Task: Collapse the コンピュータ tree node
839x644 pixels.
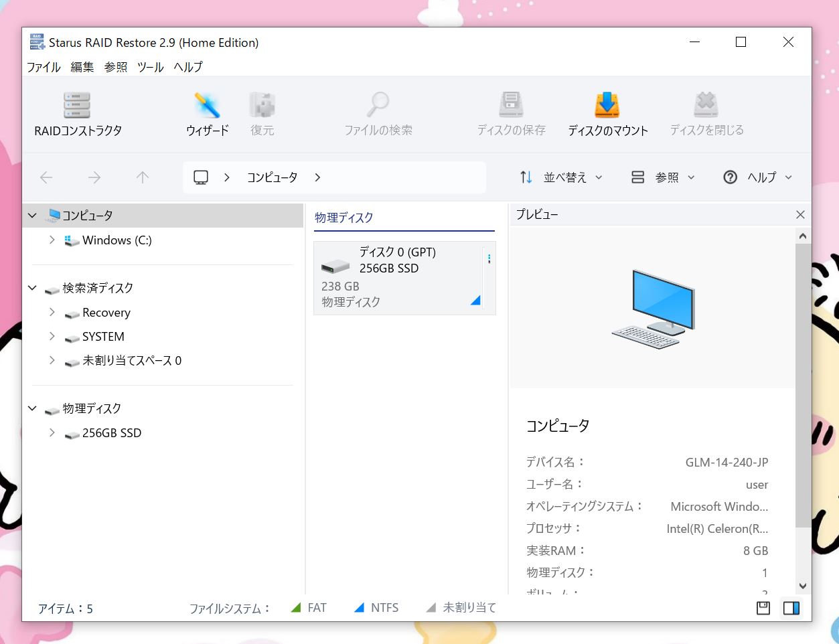Action: coord(32,216)
